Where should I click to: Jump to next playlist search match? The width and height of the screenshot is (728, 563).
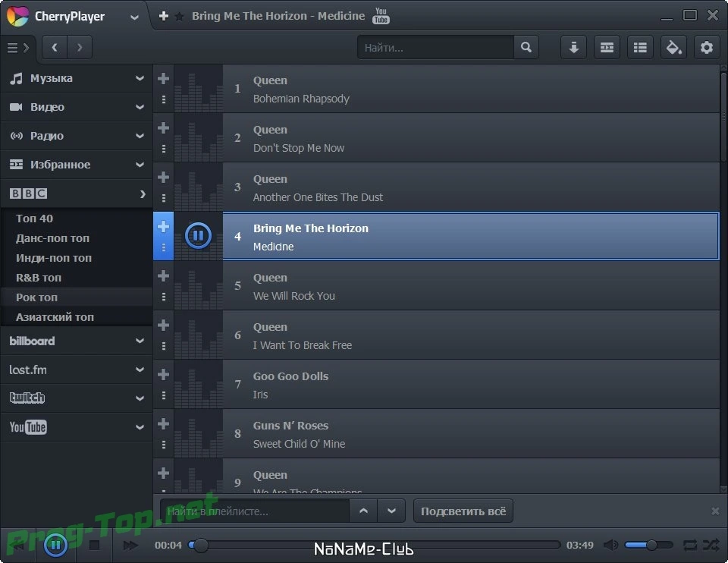(391, 511)
